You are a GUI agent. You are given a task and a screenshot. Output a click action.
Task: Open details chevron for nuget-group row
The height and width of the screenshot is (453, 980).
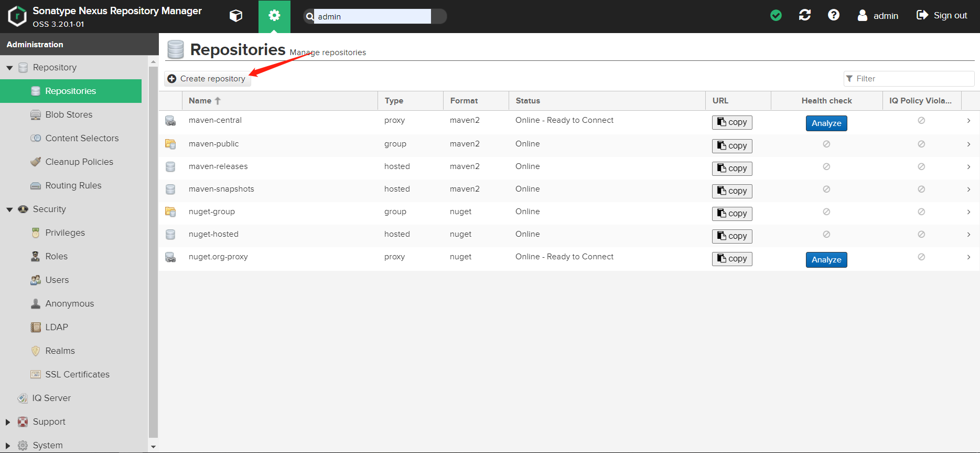click(x=968, y=212)
